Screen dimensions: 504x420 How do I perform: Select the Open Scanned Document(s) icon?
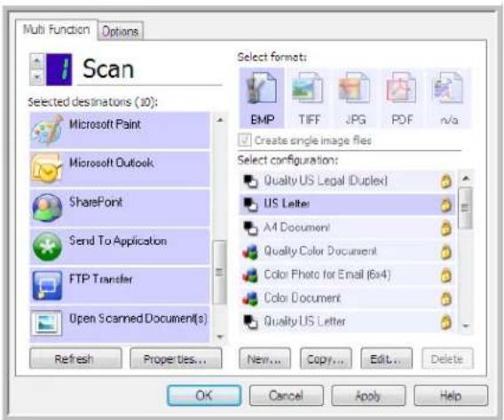tap(46, 323)
